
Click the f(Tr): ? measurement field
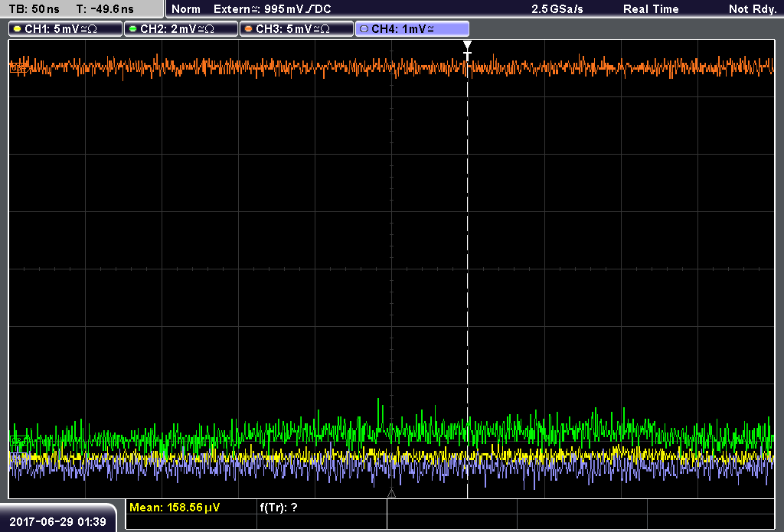click(x=279, y=508)
